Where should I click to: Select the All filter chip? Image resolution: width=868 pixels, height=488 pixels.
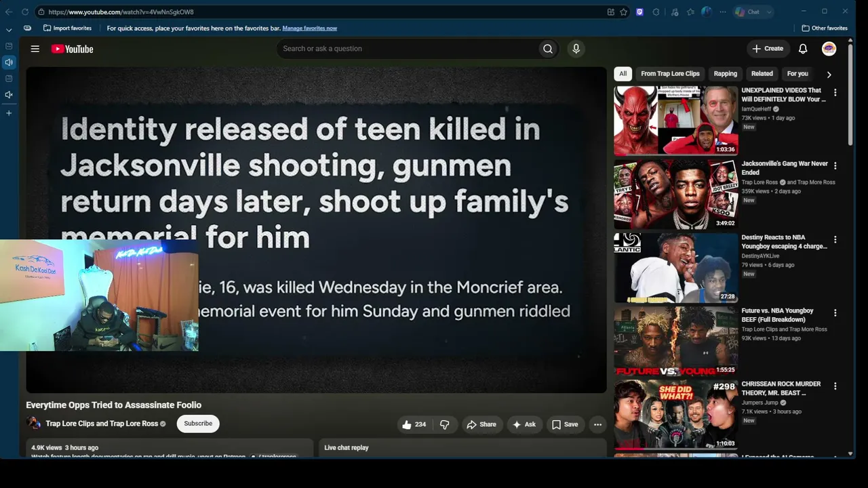pyautogui.click(x=623, y=74)
